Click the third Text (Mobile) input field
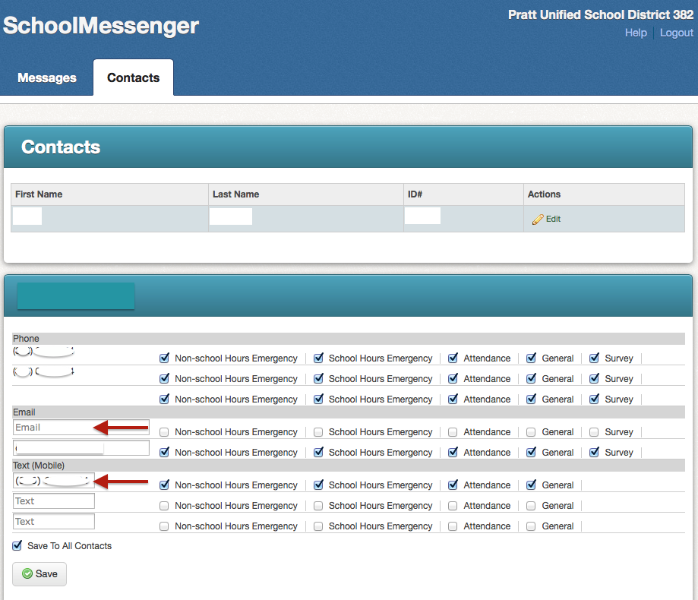The image size is (698, 600). pyautogui.click(x=53, y=521)
